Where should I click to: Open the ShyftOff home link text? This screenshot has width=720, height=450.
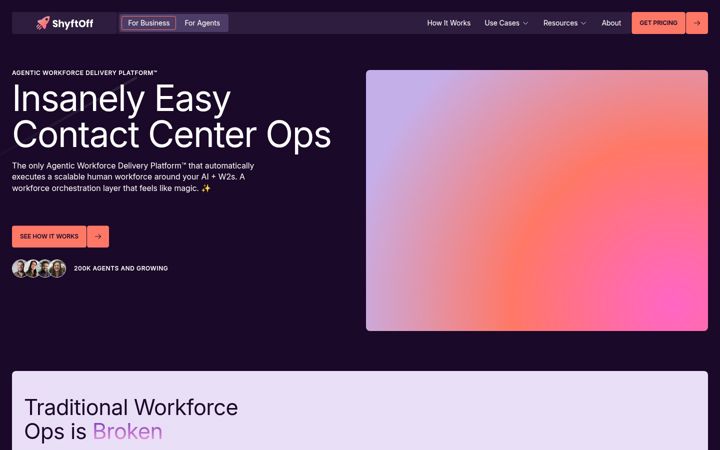tap(73, 23)
